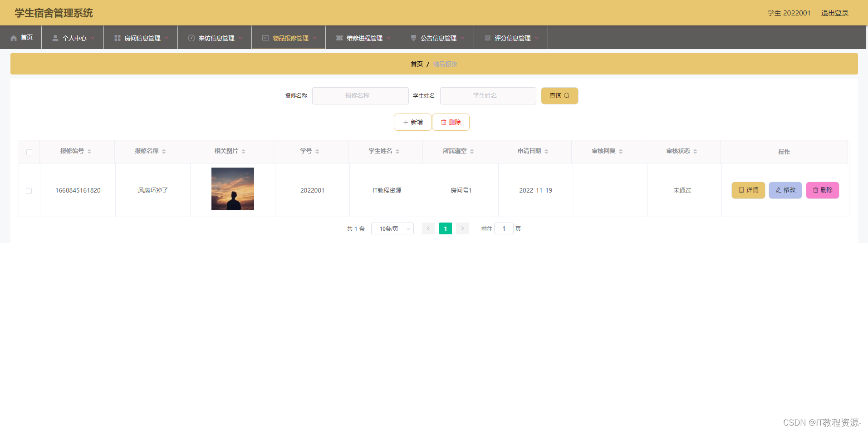Click the home icon beside 首页
This screenshot has height=431, width=868.
(x=14, y=38)
